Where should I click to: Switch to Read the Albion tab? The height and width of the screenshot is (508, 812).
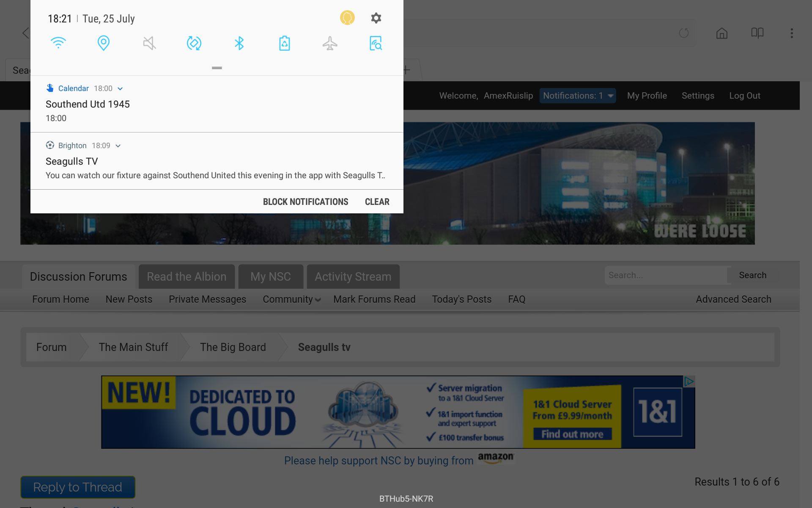click(187, 276)
